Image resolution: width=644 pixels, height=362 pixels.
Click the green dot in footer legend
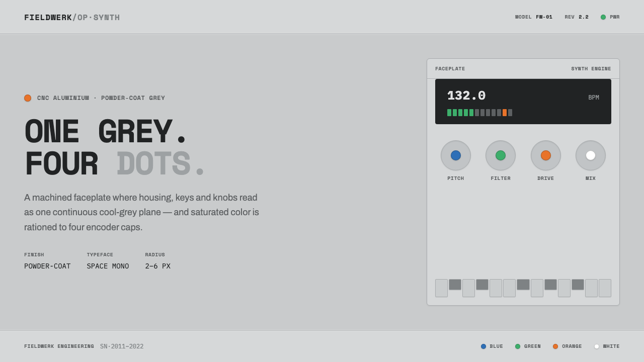click(x=518, y=346)
